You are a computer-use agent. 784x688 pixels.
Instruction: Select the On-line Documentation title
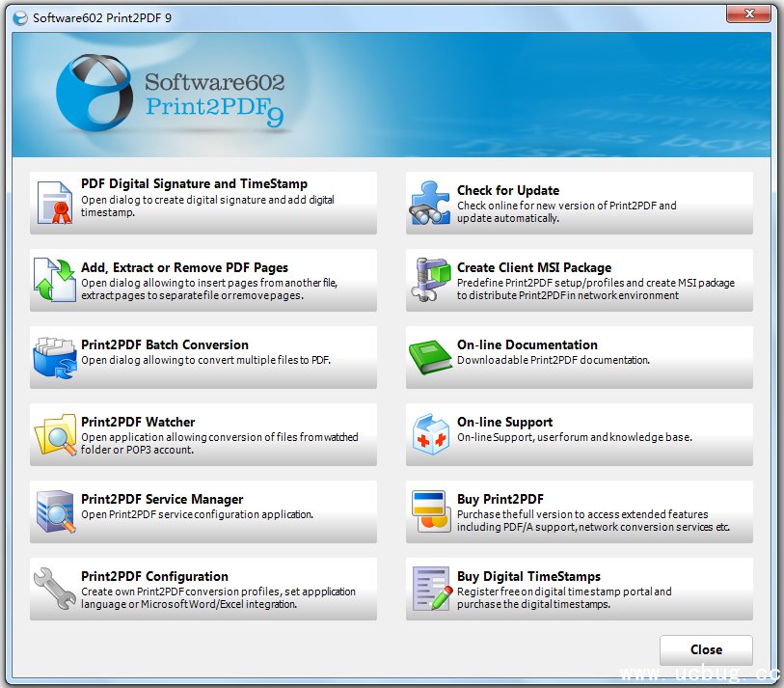click(527, 344)
